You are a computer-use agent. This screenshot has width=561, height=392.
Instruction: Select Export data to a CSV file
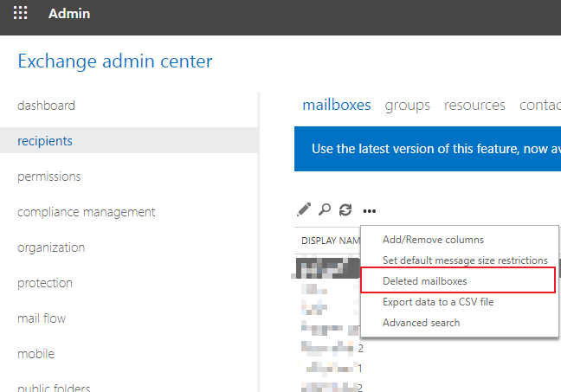click(438, 302)
